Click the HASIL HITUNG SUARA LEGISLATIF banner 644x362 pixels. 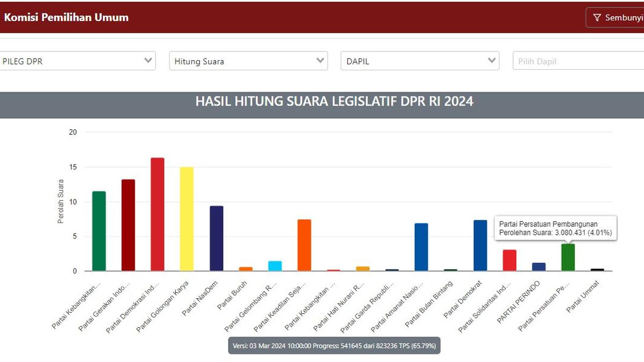click(335, 101)
